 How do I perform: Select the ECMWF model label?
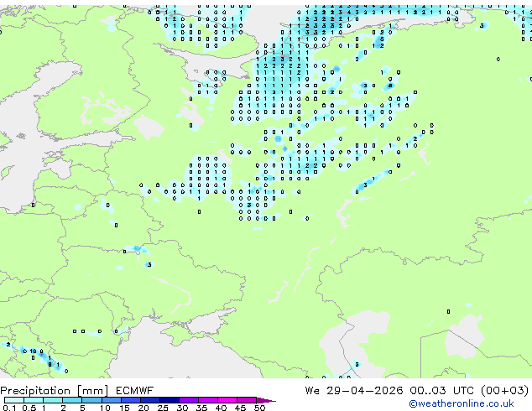[x=135, y=391]
